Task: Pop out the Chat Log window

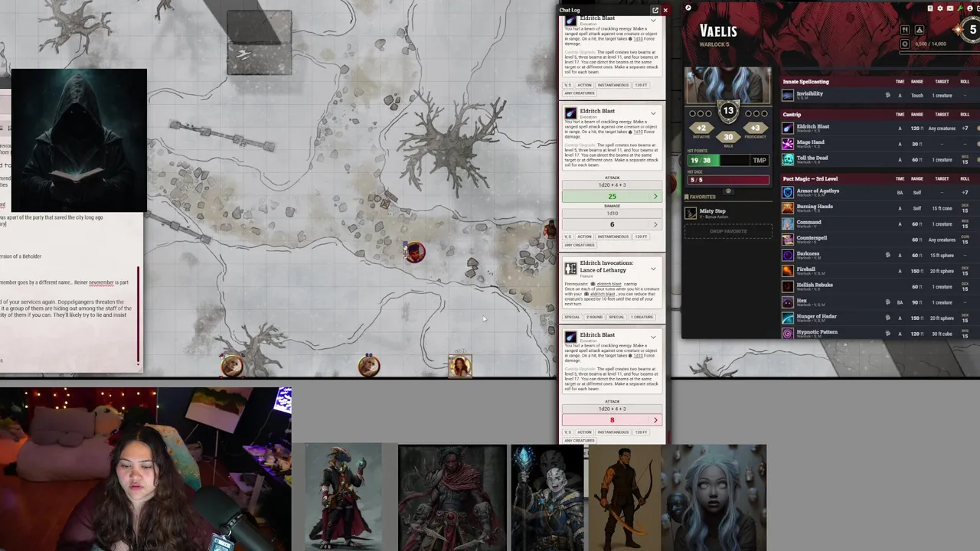Action: (x=655, y=10)
